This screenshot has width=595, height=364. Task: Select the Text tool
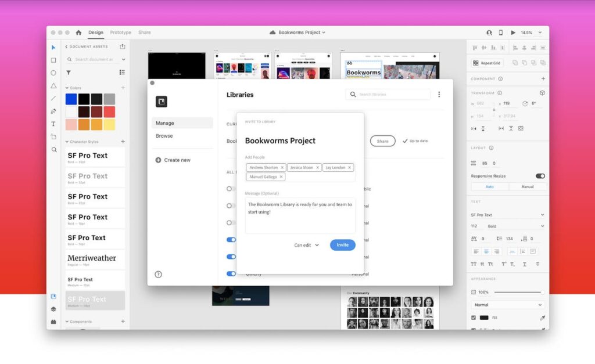click(53, 124)
